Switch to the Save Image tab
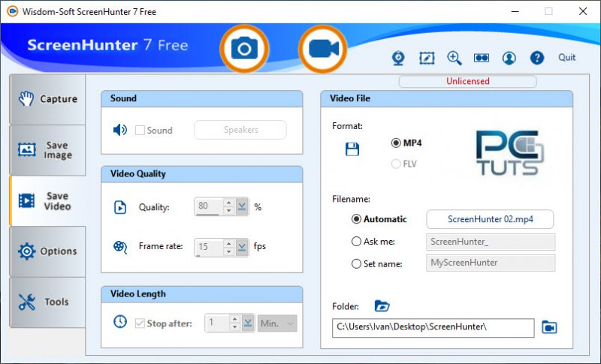 (47, 150)
